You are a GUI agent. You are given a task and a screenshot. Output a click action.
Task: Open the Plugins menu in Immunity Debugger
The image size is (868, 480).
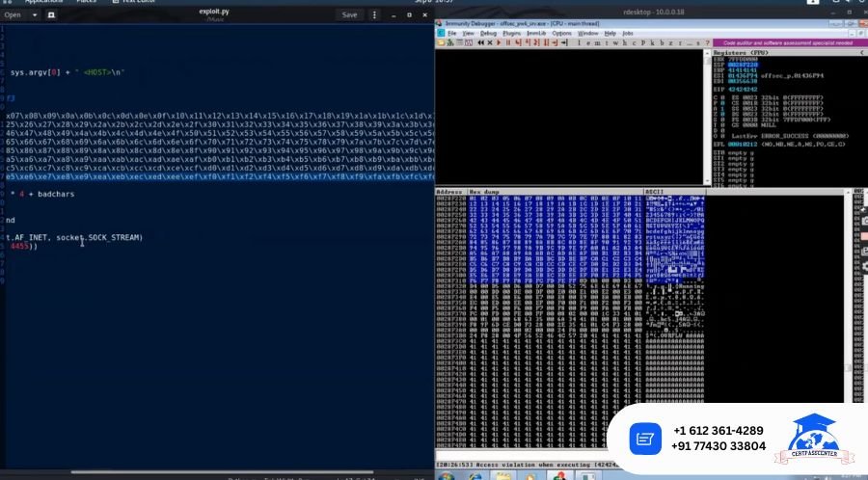[512, 33]
